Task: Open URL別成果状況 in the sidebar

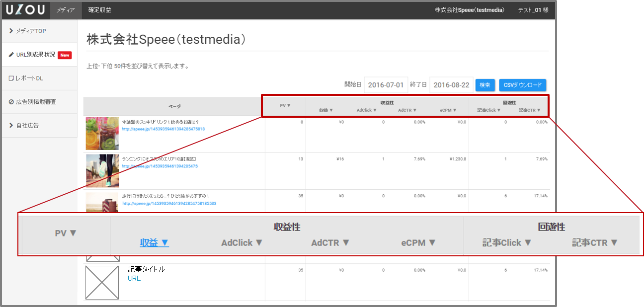Action: coord(35,55)
